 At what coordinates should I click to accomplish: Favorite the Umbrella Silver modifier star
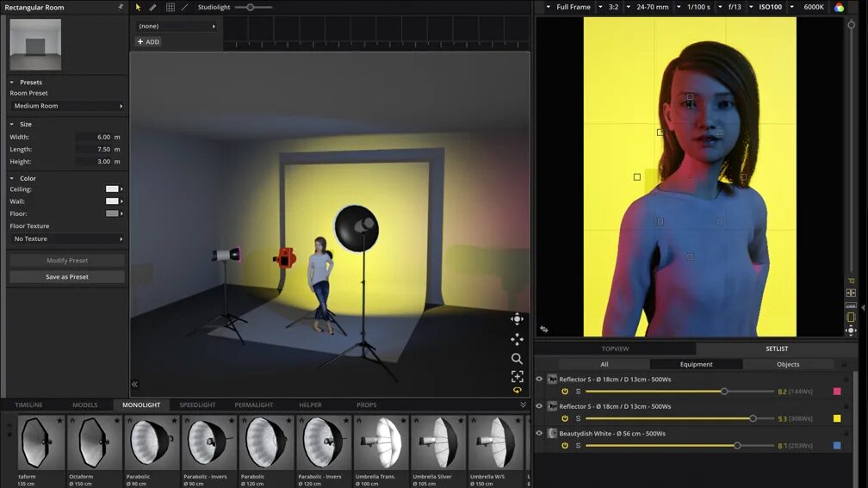tap(461, 421)
